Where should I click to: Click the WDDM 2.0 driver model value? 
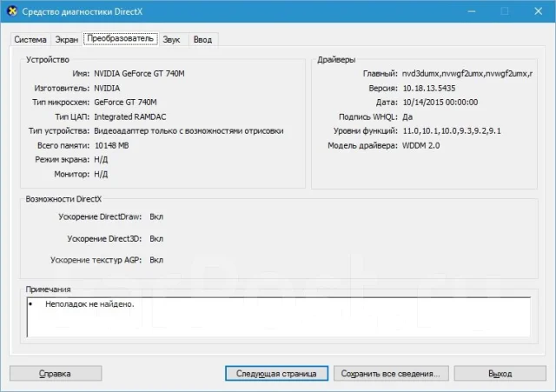(420, 145)
